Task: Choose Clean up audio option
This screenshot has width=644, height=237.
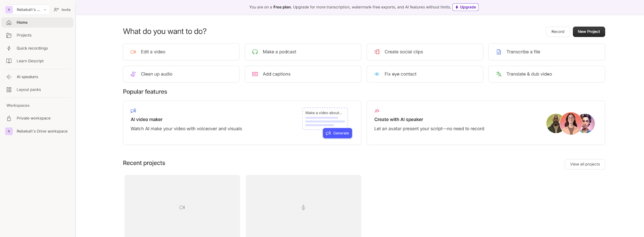Action: click(x=181, y=74)
